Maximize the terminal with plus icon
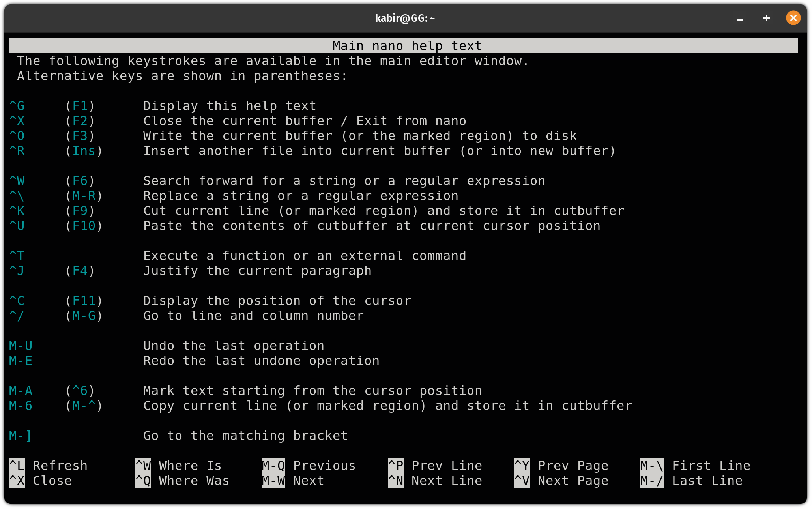The image size is (812, 509). 767,18
